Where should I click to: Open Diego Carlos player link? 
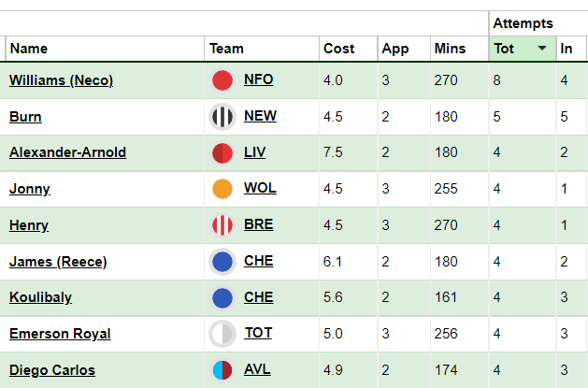click(52, 370)
